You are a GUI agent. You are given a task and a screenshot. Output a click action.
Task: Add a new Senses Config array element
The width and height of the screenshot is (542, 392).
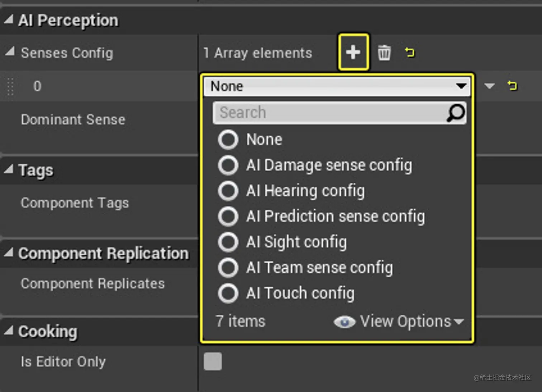(353, 52)
